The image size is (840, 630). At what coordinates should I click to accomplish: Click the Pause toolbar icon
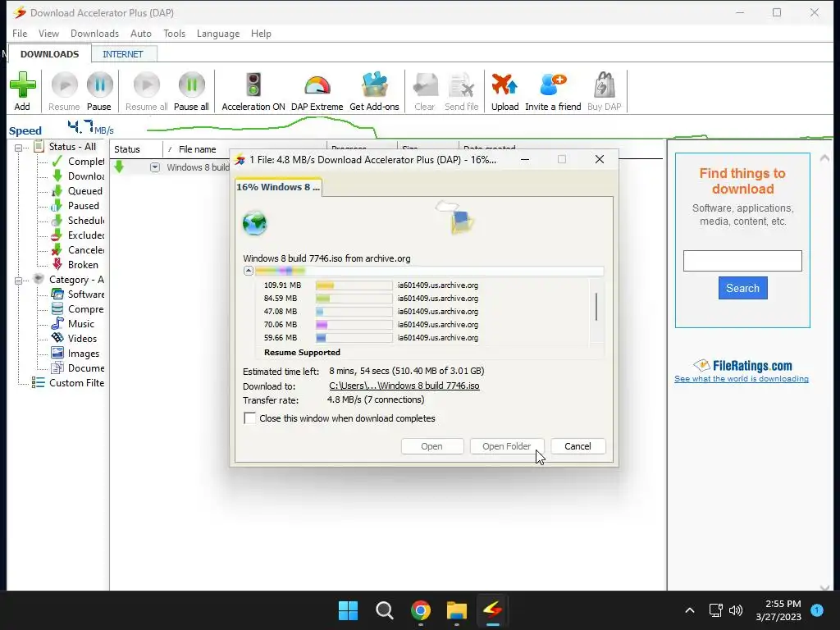pos(99,85)
